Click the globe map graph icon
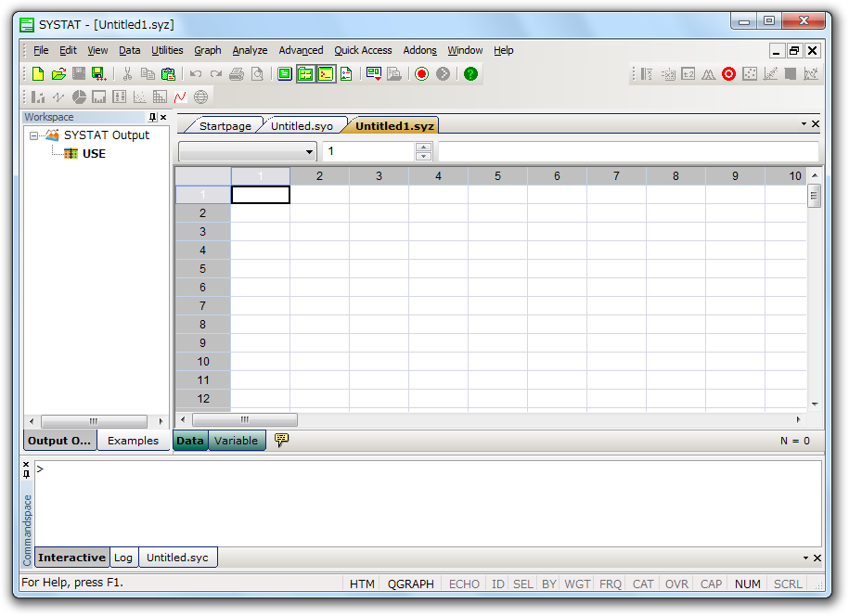The height and width of the screenshot is (616, 849). tap(200, 96)
